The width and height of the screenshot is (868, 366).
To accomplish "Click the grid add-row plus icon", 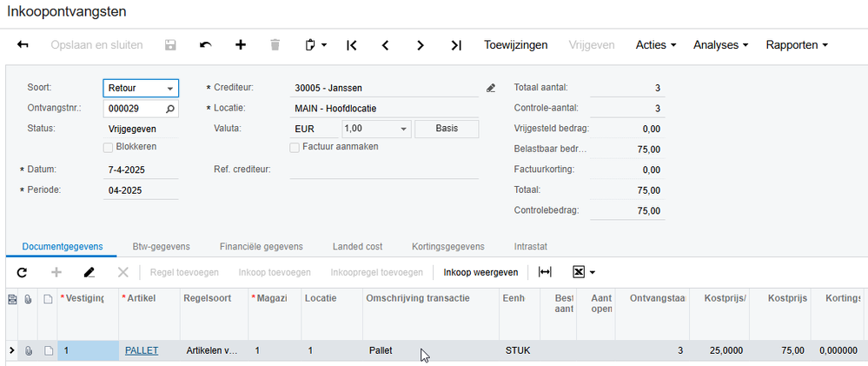I will 56,272.
